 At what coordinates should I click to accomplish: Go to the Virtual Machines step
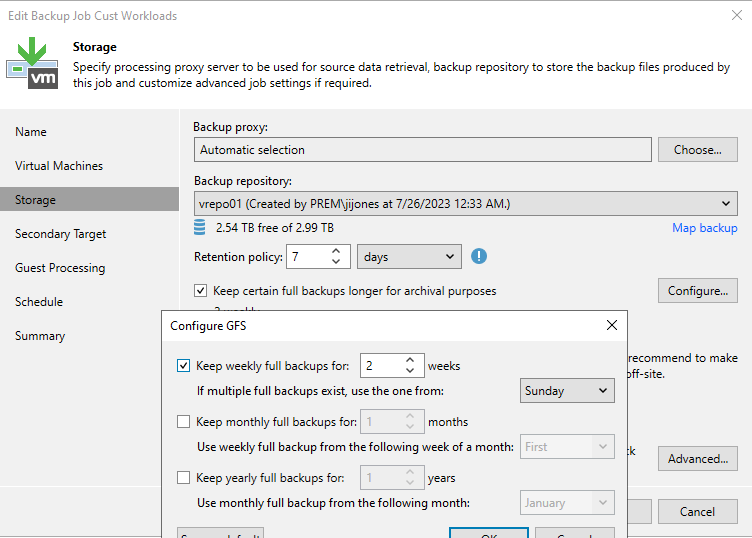[59, 166]
